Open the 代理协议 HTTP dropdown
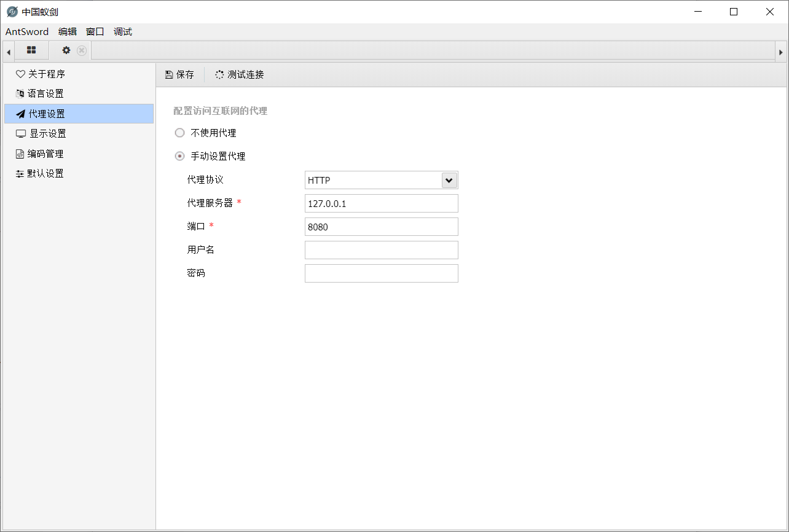Image resolution: width=789 pixels, height=532 pixels. click(x=382, y=180)
